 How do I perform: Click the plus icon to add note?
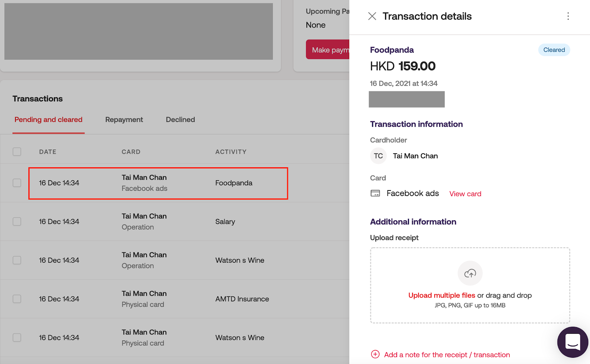pos(375,354)
